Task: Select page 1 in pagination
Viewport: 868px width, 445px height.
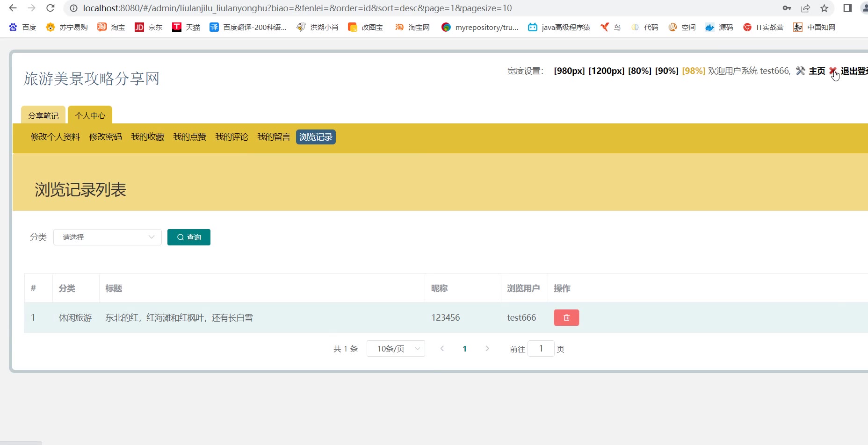Action: click(464, 349)
